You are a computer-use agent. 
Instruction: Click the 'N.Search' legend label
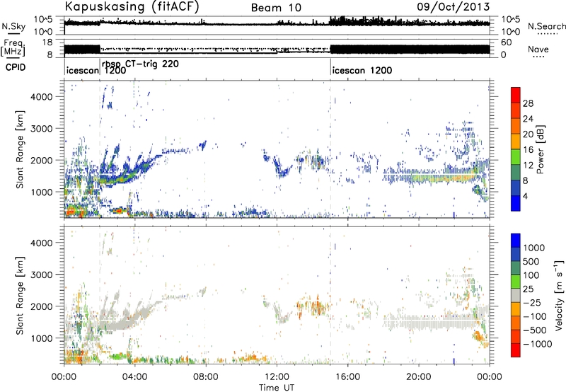click(x=547, y=26)
